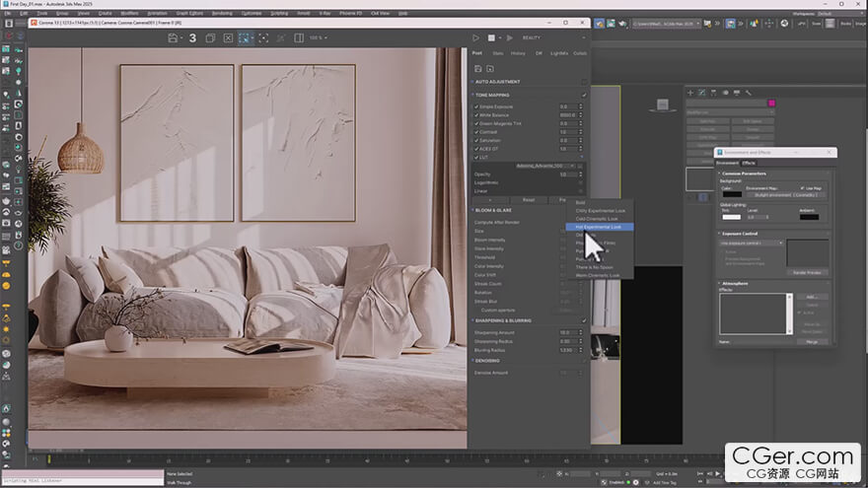Toggle the Tone Mapping checkbox
This screenshot has width=868, height=488.
point(584,95)
